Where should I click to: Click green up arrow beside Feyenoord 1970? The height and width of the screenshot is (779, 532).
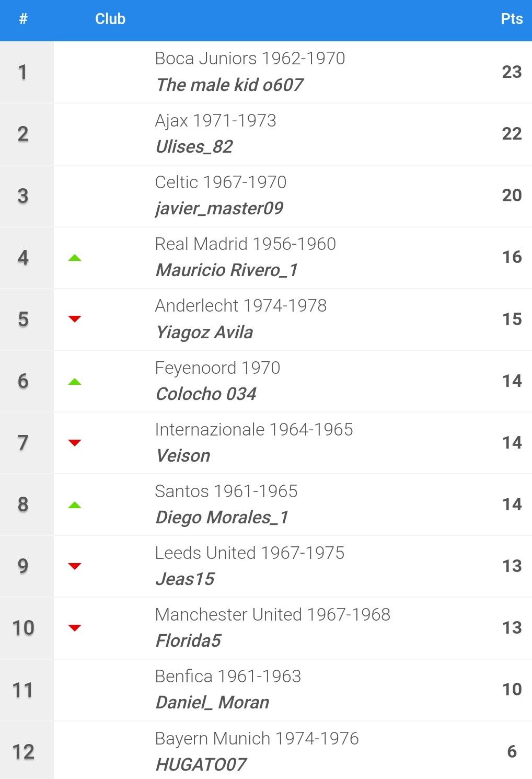(75, 382)
